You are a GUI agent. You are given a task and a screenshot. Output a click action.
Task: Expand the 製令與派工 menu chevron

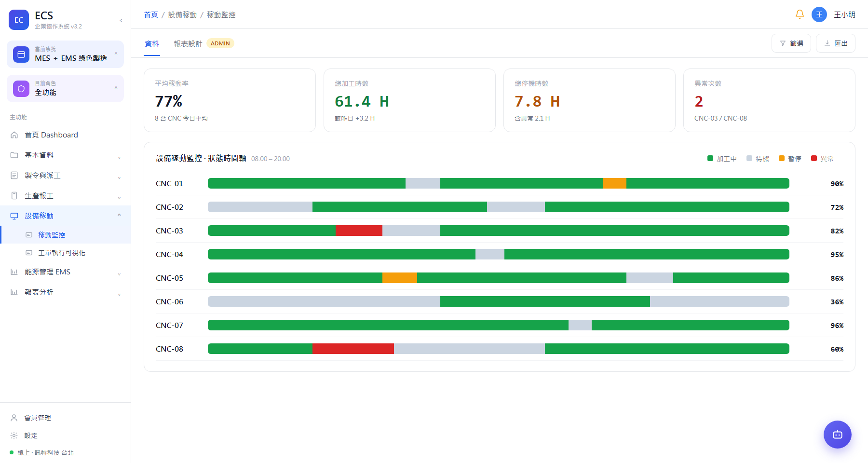point(119,177)
